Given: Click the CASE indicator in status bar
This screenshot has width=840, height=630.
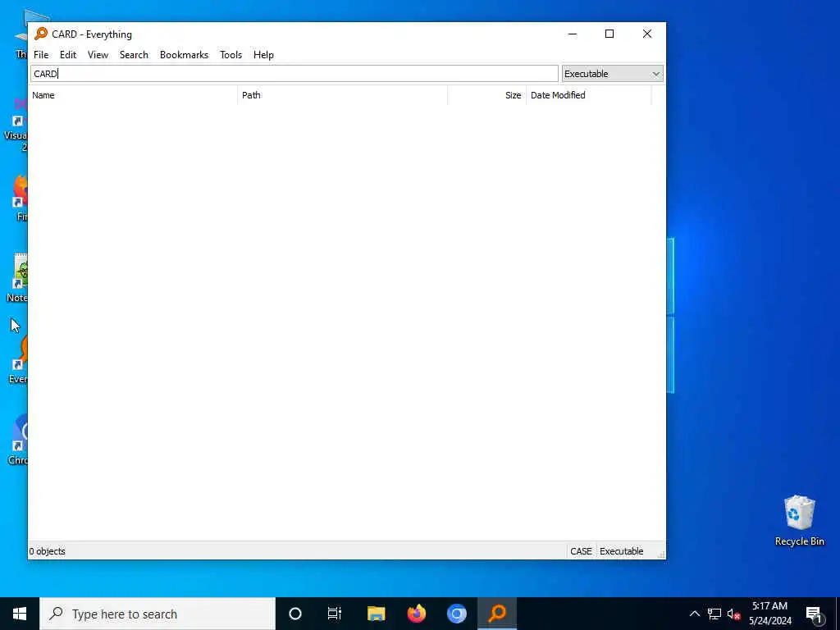Looking at the screenshot, I should point(581,551).
